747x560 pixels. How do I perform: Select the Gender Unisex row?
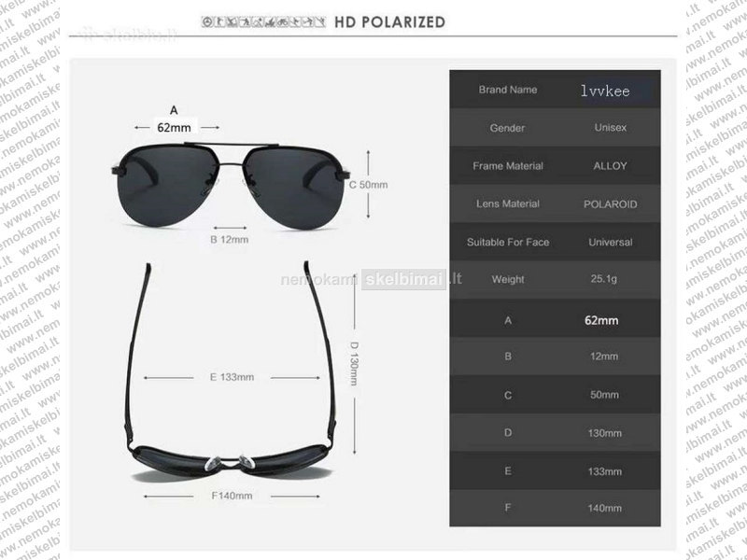click(555, 128)
